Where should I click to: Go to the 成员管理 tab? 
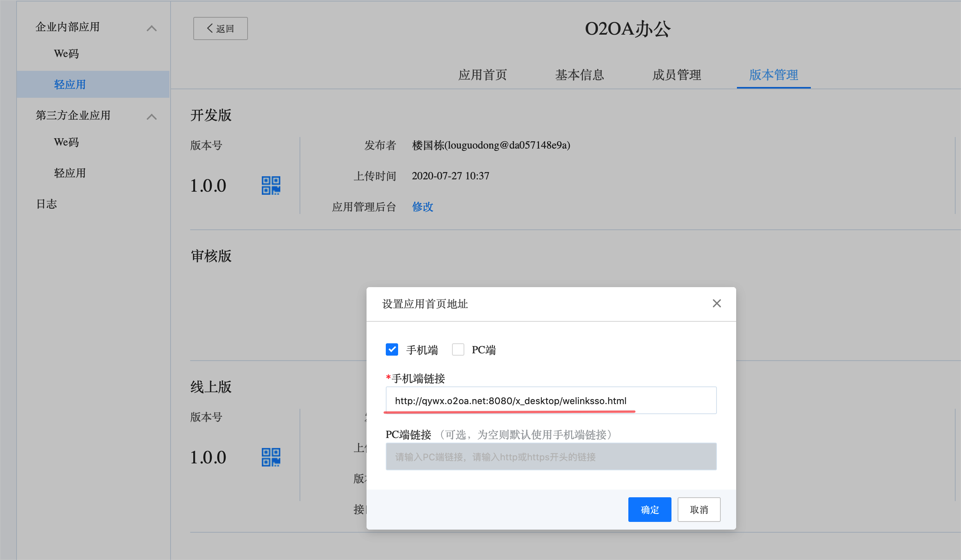point(676,75)
